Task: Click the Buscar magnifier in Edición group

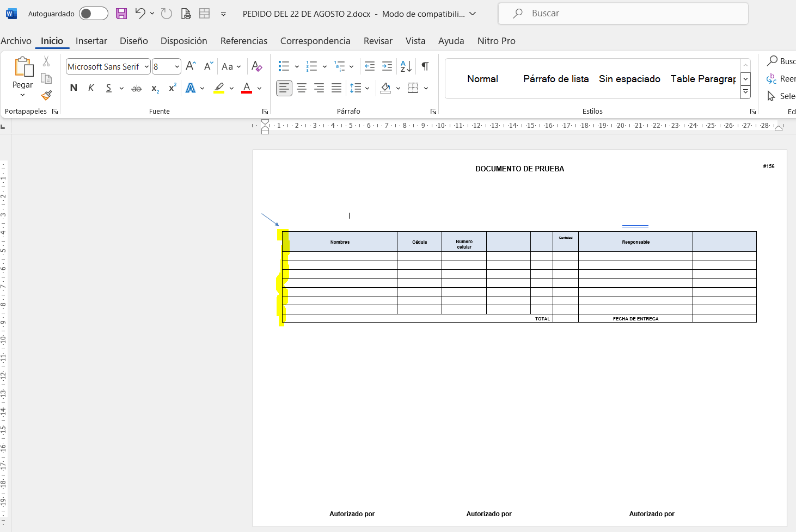Action: pyautogui.click(x=772, y=61)
